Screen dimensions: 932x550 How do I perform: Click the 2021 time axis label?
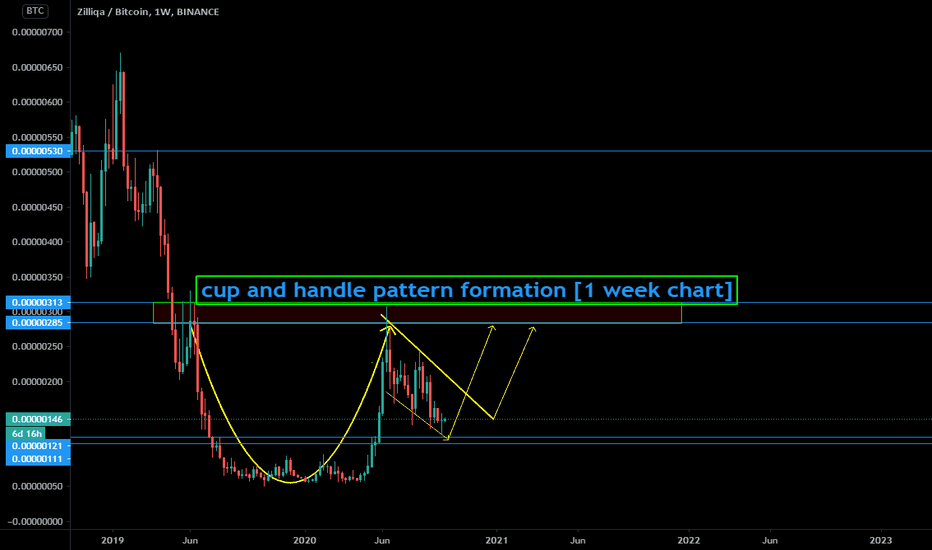tap(496, 540)
